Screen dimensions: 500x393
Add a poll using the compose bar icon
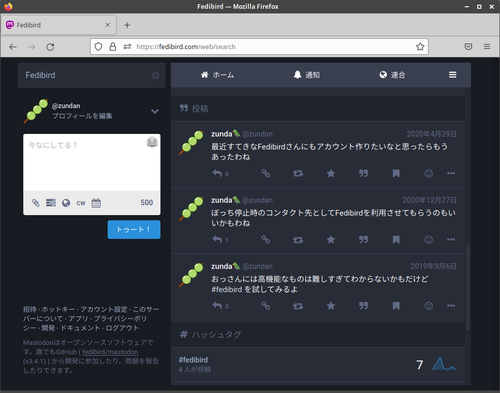click(x=51, y=203)
